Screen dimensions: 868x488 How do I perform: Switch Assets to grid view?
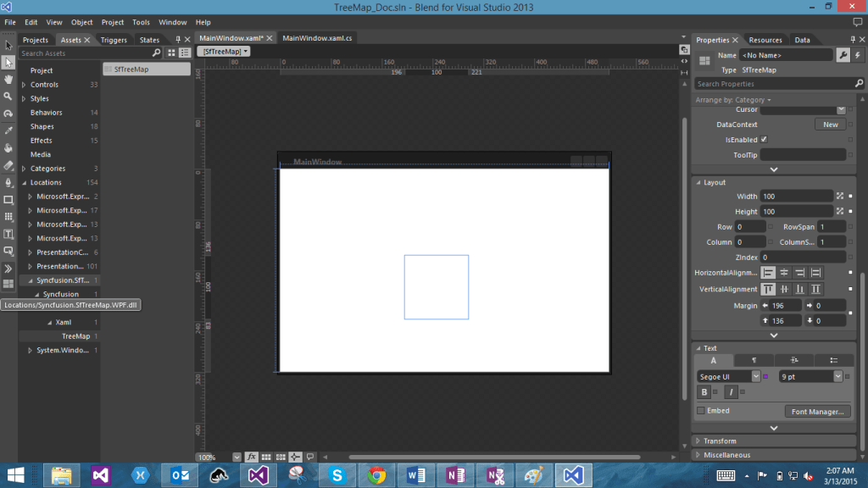click(171, 53)
